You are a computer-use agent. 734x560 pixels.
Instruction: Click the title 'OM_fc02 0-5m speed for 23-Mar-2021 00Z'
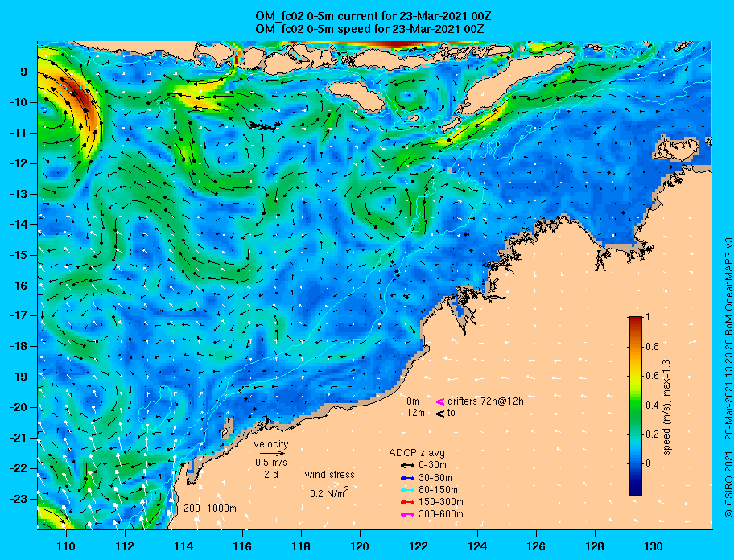[369, 28]
